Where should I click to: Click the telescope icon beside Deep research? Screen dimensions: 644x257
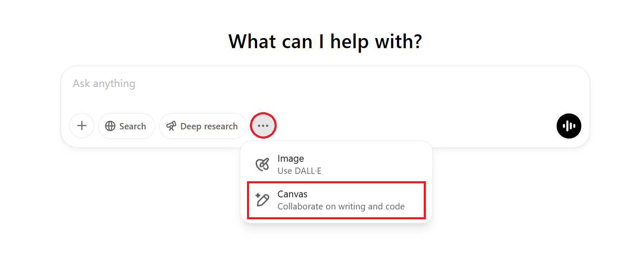click(x=172, y=126)
